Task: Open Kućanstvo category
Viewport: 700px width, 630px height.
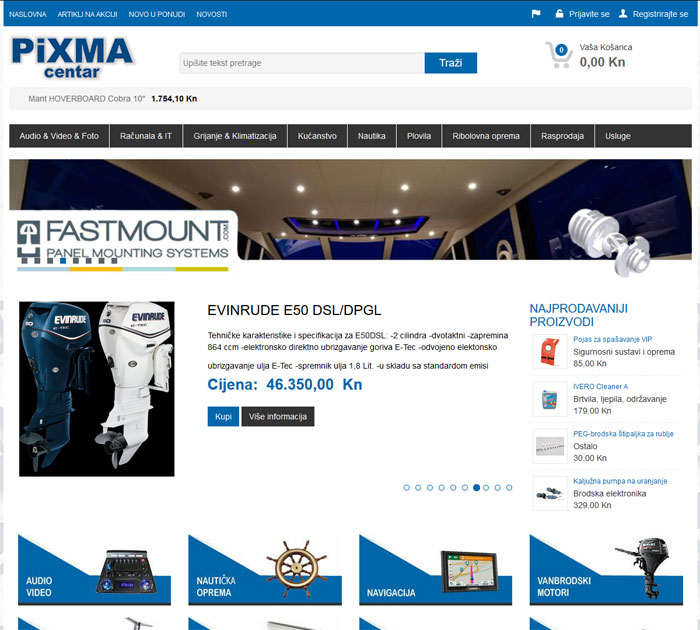Action: (x=317, y=136)
